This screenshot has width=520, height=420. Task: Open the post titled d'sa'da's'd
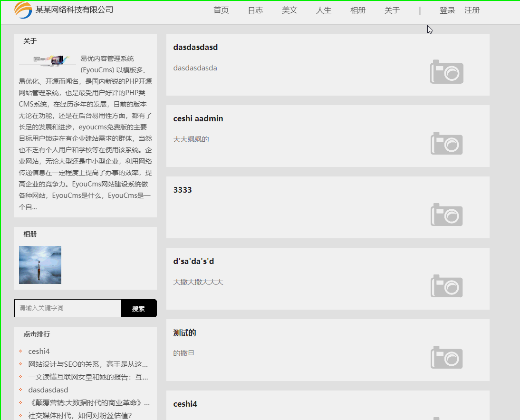click(x=193, y=261)
